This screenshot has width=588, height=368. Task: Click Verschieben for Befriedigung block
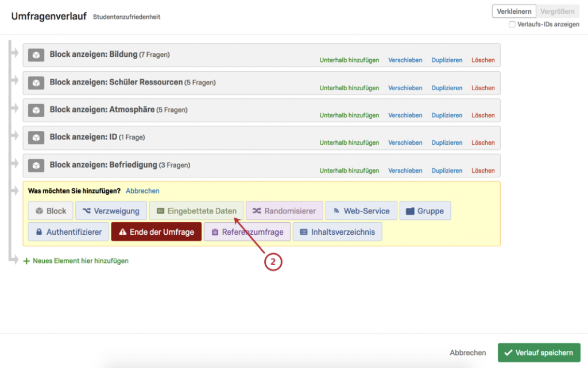(x=405, y=171)
